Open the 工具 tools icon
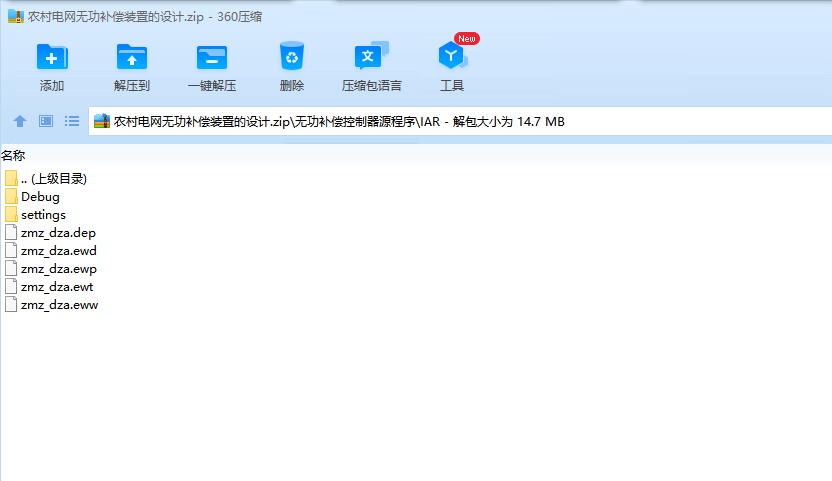832x481 pixels. click(x=452, y=56)
